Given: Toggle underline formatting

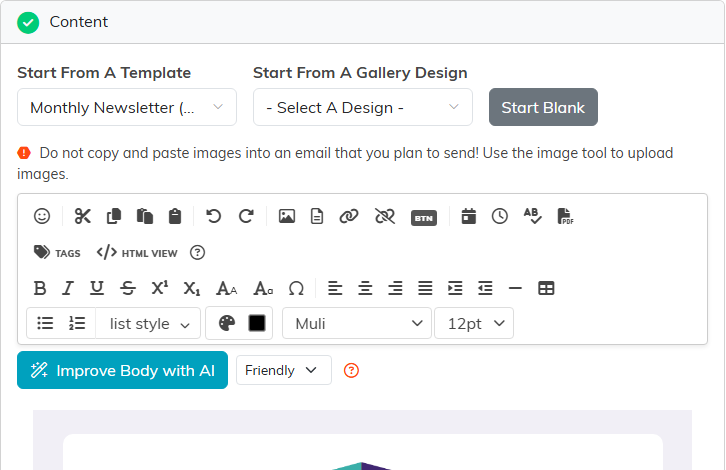Looking at the screenshot, I should (97, 288).
